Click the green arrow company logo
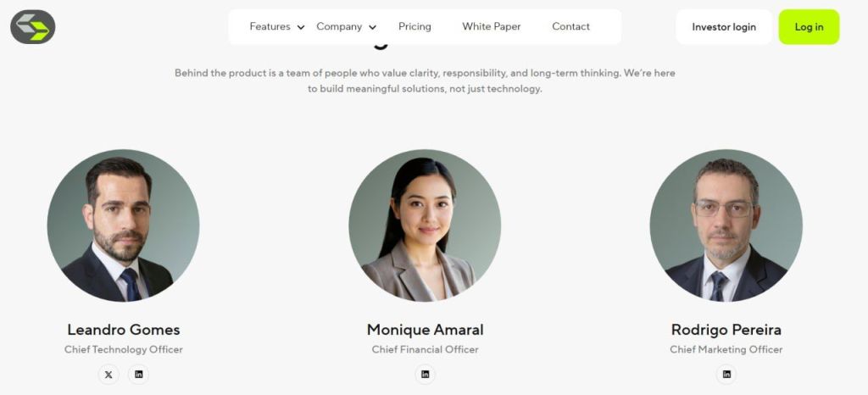868x395 pixels. (33, 26)
